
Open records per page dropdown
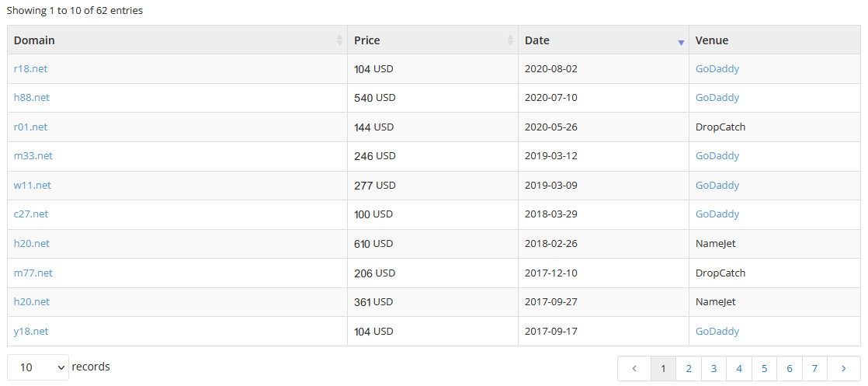tap(38, 367)
